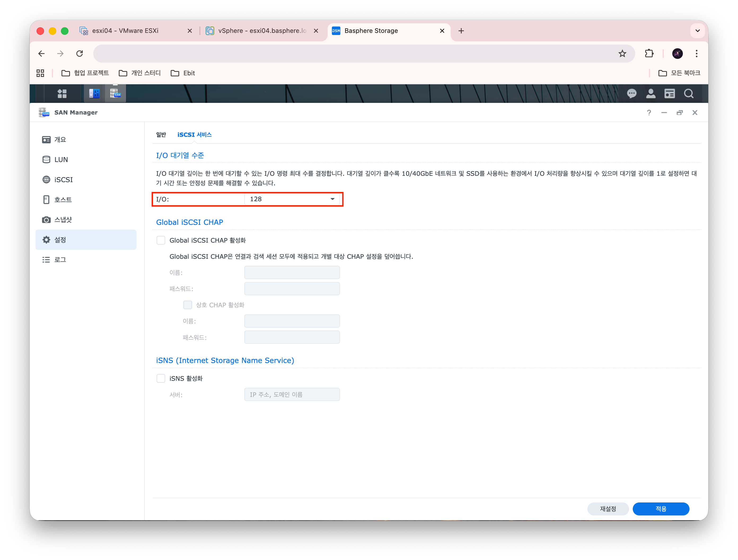The width and height of the screenshot is (738, 560).
Task: Open the DSM user account options icon
Action: [651, 93]
